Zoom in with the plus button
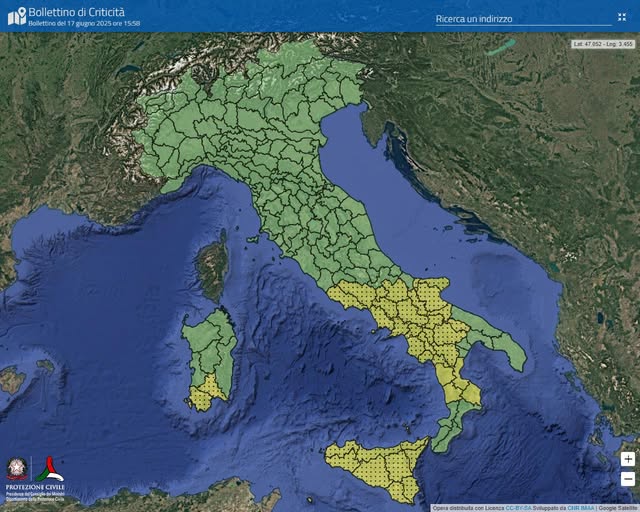This screenshot has height=512, width=640. click(x=627, y=459)
